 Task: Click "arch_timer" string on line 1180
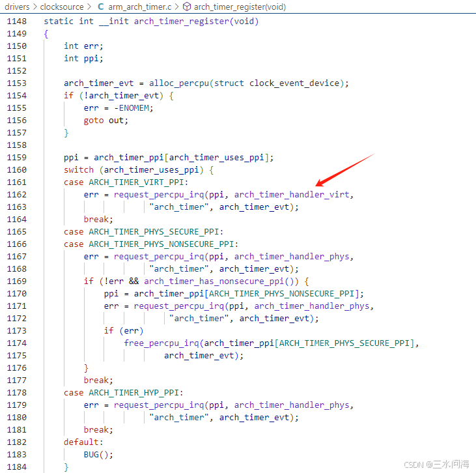(x=179, y=418)
